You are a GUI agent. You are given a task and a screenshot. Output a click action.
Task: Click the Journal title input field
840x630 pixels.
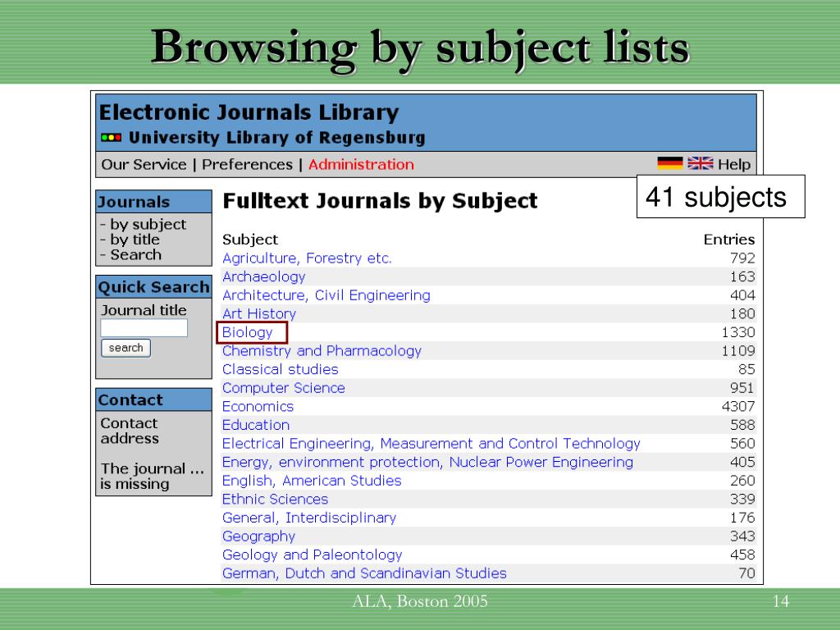tap(144, 328)
